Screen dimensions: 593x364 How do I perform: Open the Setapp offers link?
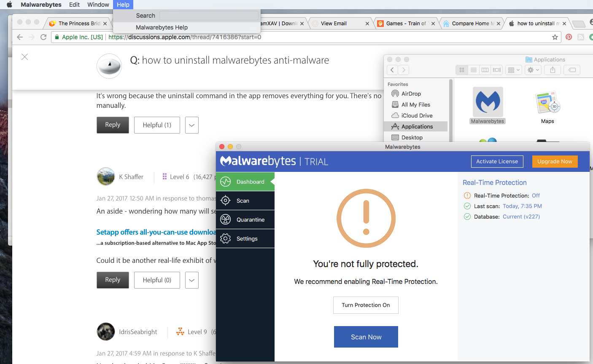pos(156,232)
